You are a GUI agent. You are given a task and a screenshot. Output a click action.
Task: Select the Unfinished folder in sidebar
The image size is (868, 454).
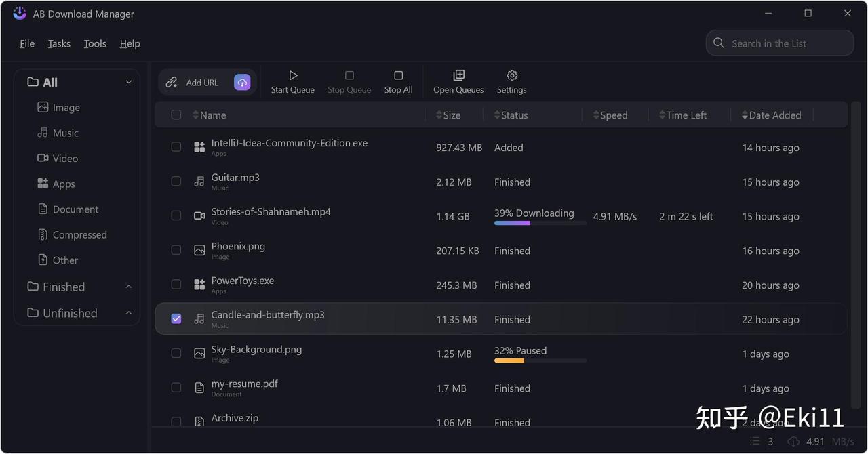pos(62,313)
